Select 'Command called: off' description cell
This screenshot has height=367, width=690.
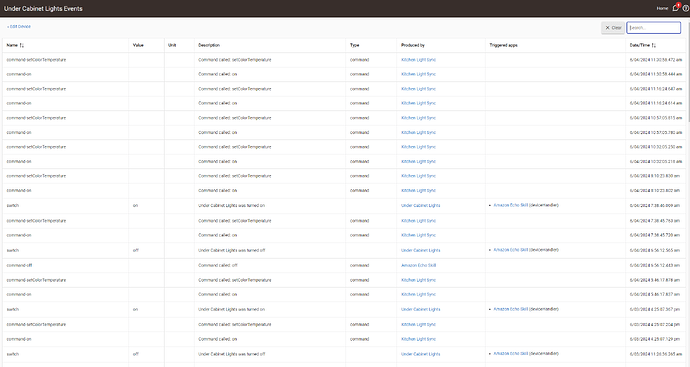point(218,265)
